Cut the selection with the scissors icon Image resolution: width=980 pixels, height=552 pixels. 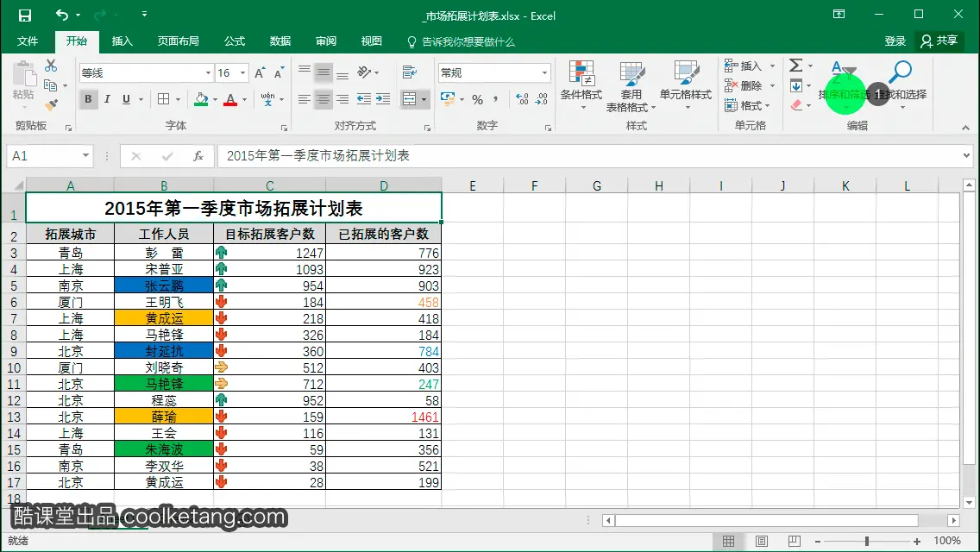(x=51, y=66)
